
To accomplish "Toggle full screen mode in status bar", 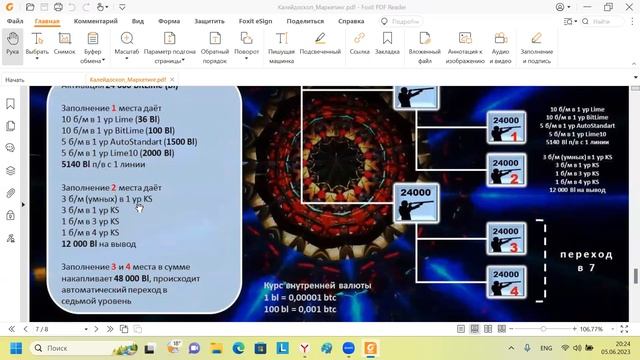I will coord(624,329).
